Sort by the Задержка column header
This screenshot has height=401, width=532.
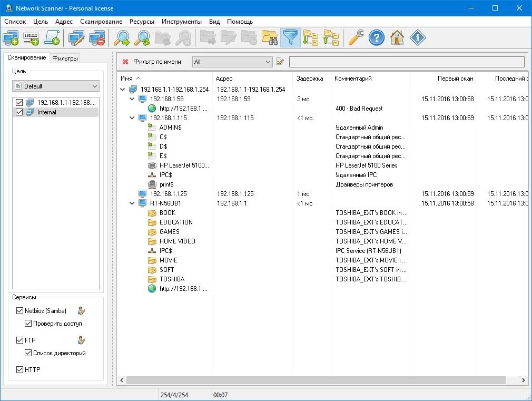(x=311, y=79)
